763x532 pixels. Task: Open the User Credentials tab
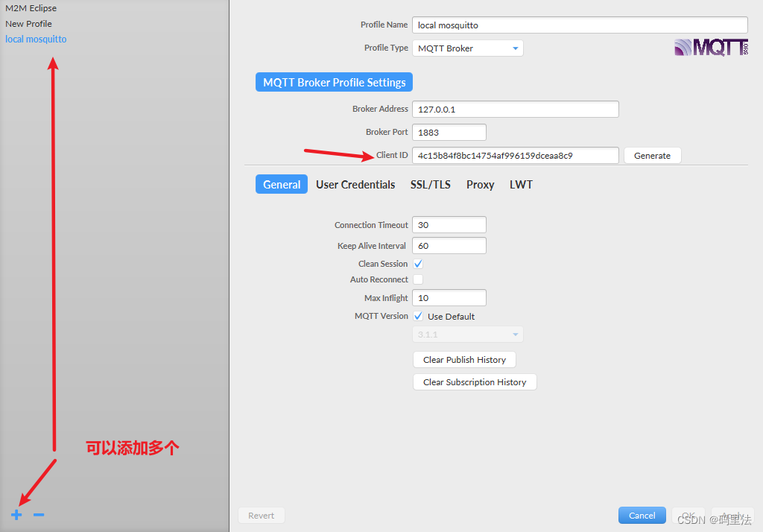pos(355,185)
